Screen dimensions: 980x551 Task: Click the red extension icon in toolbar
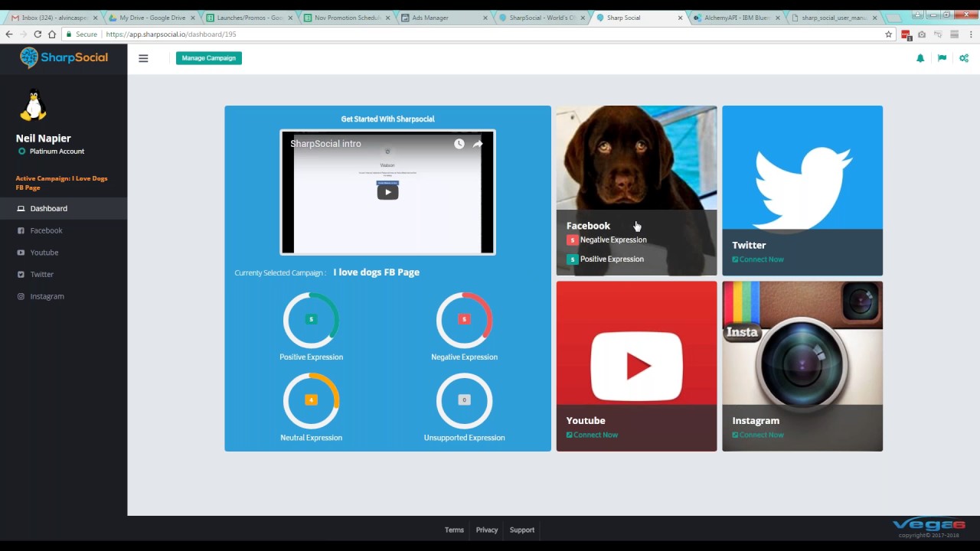[x=906, y=34]
